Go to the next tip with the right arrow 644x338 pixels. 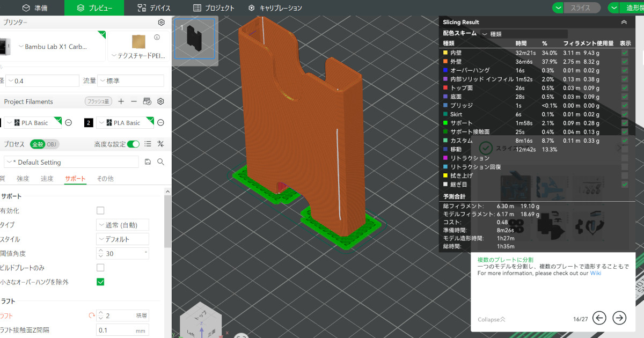(x=619, y=318)
